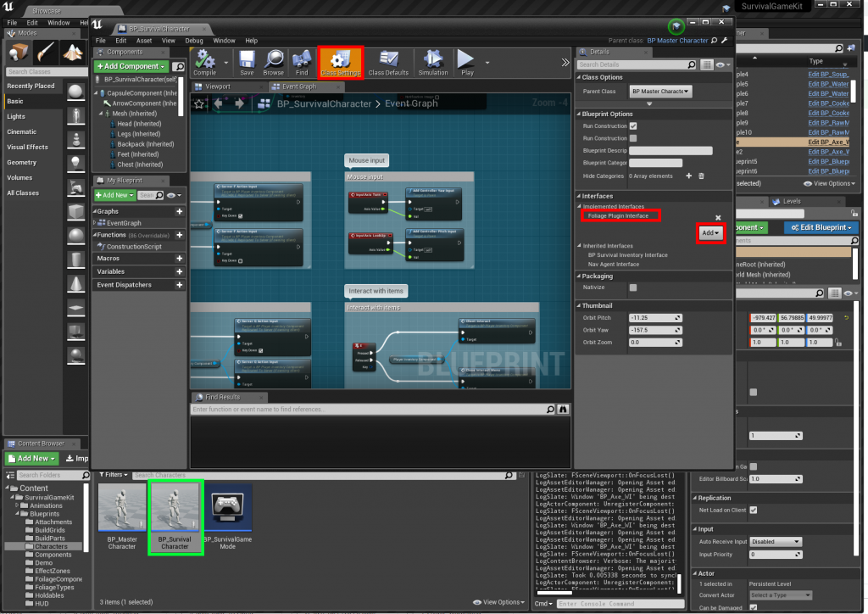Navigate forward arrow in Event Graph
The height and width of the screenshot is (614, 868).
pyautogui.click(x=239, y=103)
